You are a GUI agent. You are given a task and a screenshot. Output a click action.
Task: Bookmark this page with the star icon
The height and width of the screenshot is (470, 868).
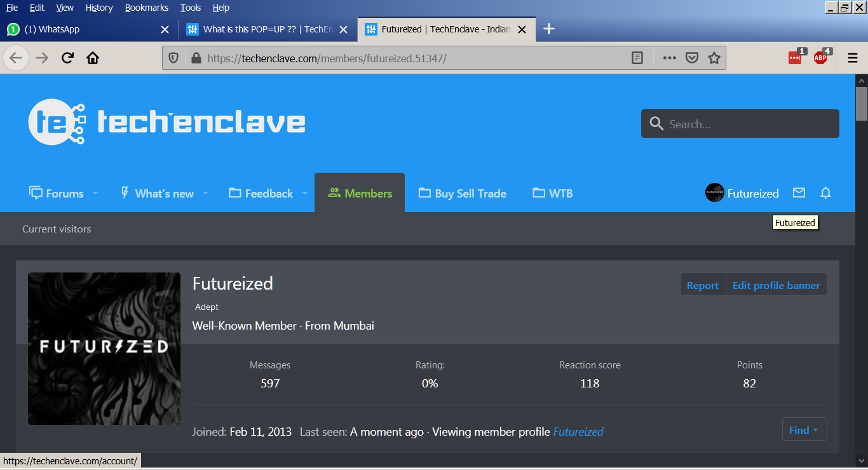coord(714,58)
